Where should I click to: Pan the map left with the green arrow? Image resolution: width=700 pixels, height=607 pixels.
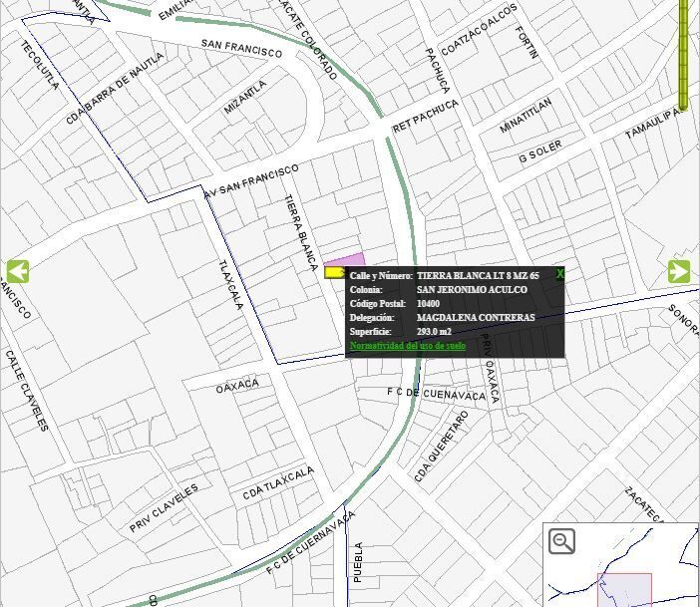click(x=18, y=271)
